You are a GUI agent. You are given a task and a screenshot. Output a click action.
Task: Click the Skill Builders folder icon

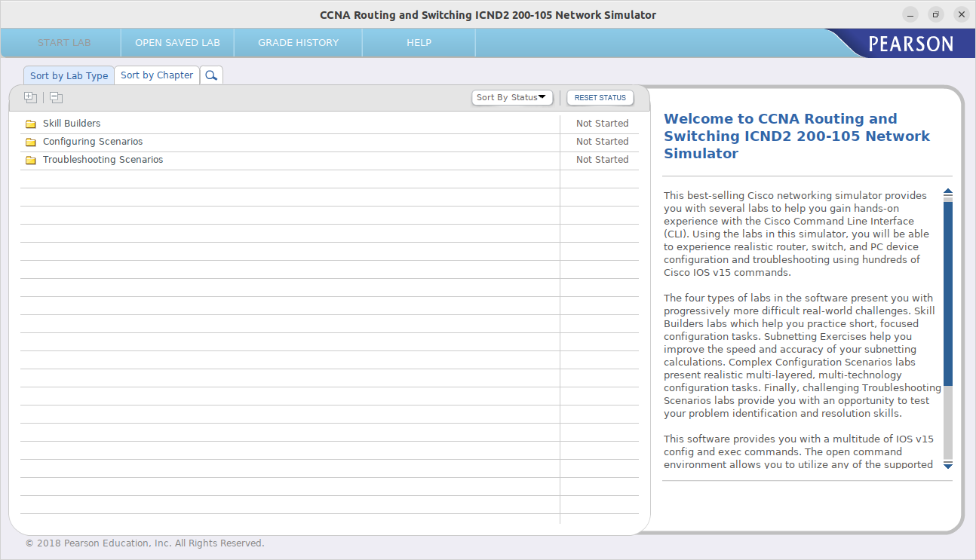[x=31, y=124]
